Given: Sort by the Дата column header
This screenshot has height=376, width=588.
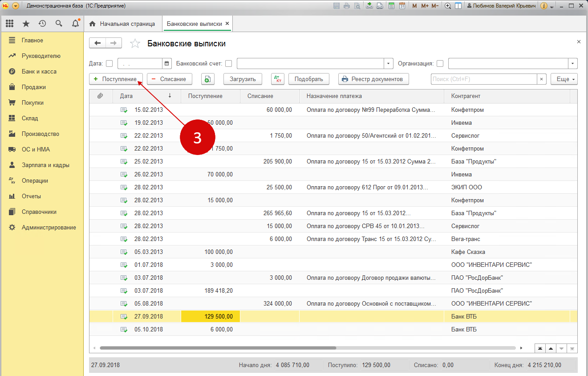Looking at the screenshot, I should click(x=146, y=96).
